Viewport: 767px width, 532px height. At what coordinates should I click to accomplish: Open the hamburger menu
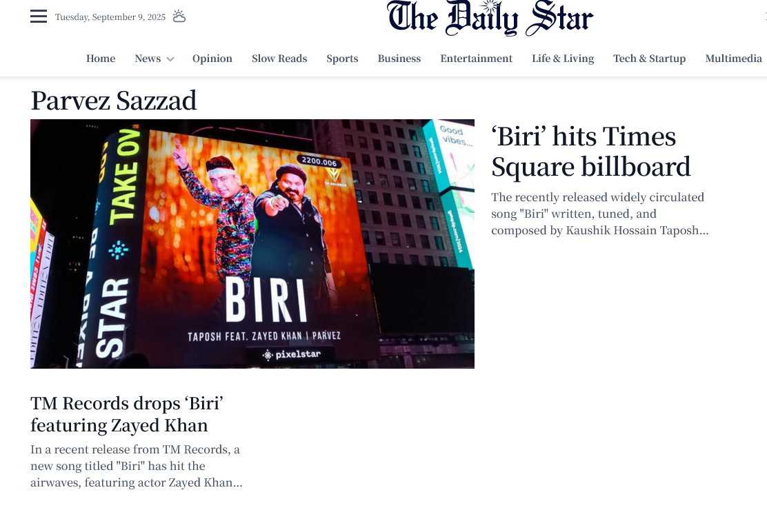[39, 17]
